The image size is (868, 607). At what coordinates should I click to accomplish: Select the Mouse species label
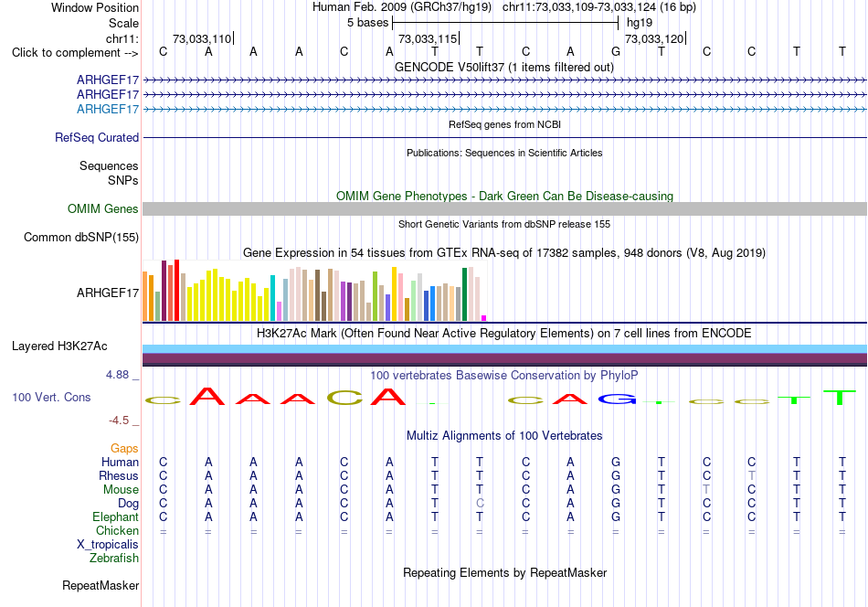[x=121, y=490]
